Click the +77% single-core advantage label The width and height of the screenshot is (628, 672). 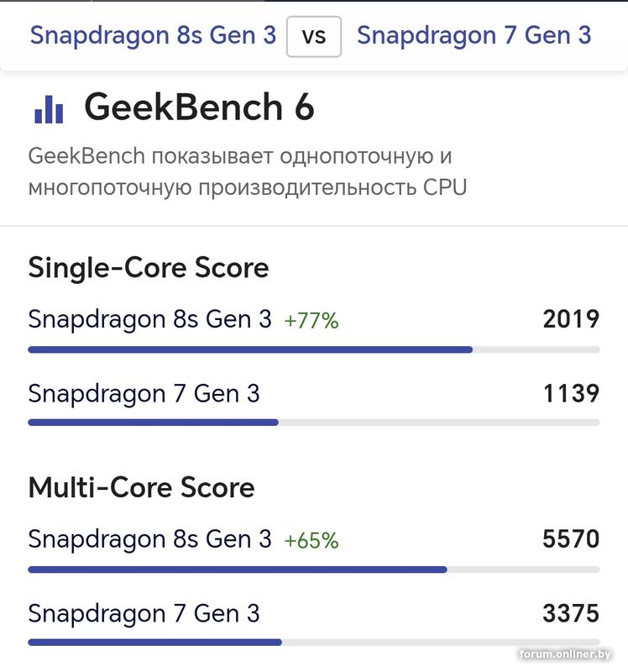pyautogui.click(x=311, y=321)
